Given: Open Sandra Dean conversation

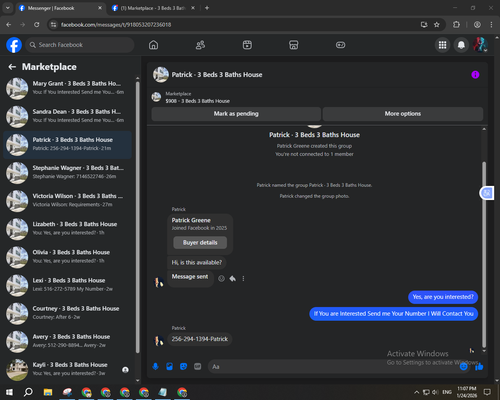Looking at the screenshot, I should tap(67, 116).
